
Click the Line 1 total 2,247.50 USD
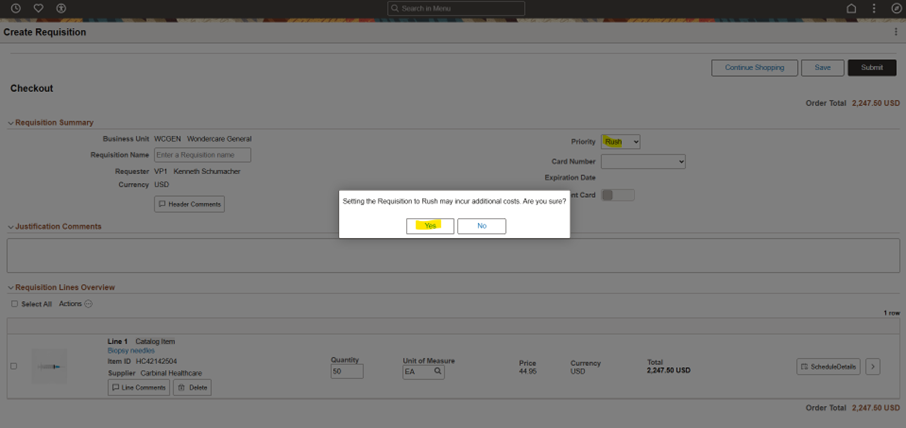pos(669,371)
